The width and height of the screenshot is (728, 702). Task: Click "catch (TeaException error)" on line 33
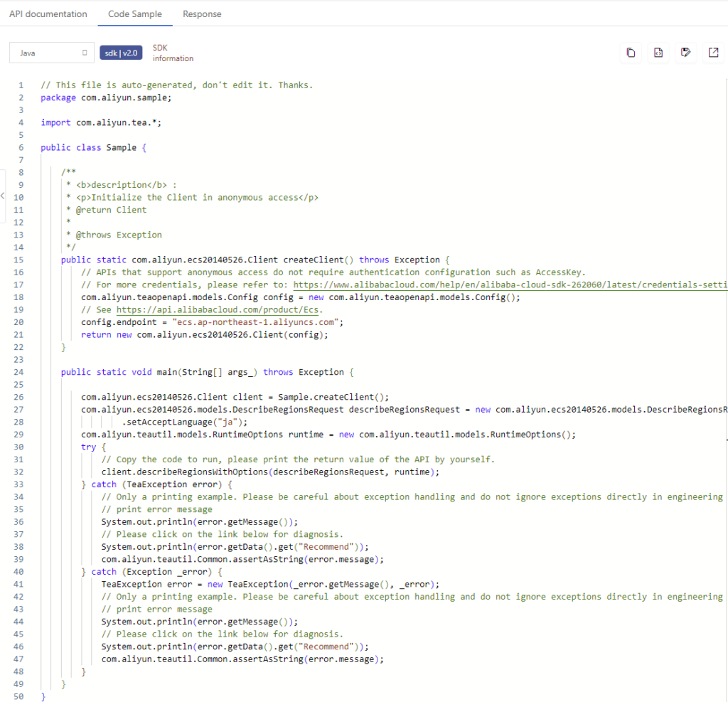157,484
